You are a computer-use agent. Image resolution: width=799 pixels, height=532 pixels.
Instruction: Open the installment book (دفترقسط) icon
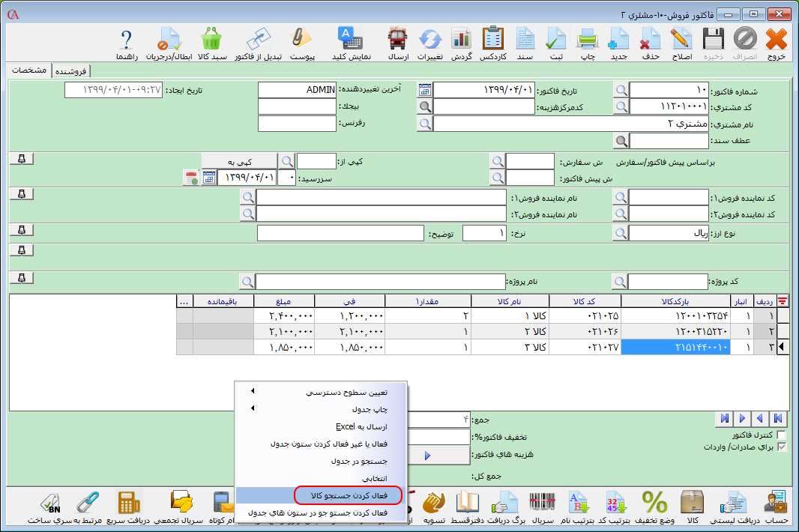pos(467,507)
